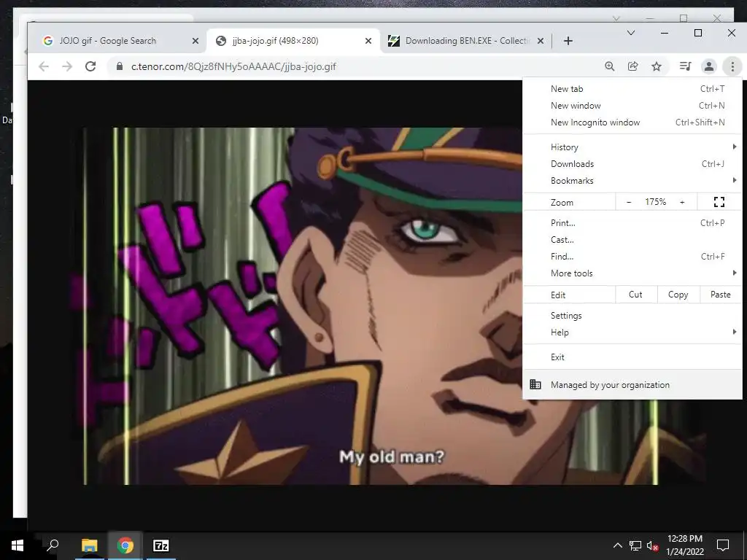747x560 pixels.
Task: Expand the History submenu
Action: (x=632, y=147)
